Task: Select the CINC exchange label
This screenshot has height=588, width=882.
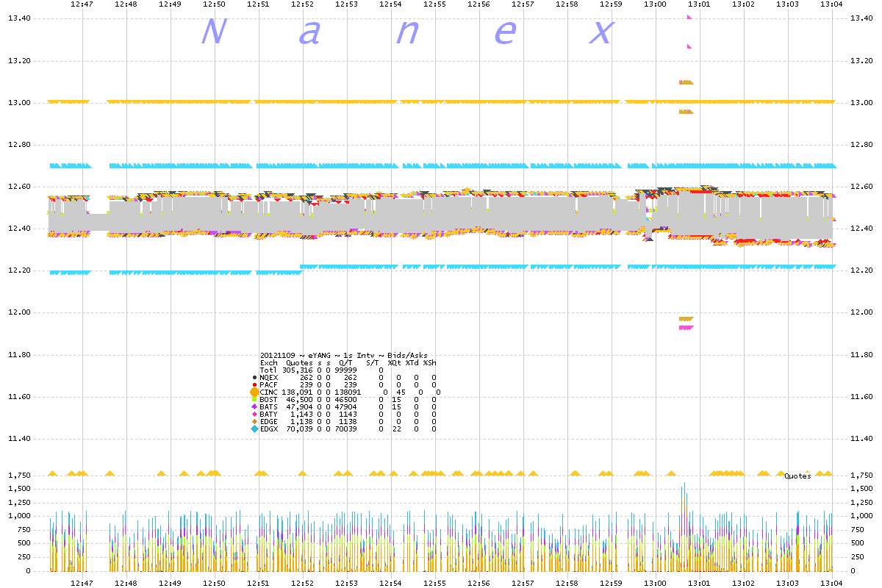Action: [269, 392]
